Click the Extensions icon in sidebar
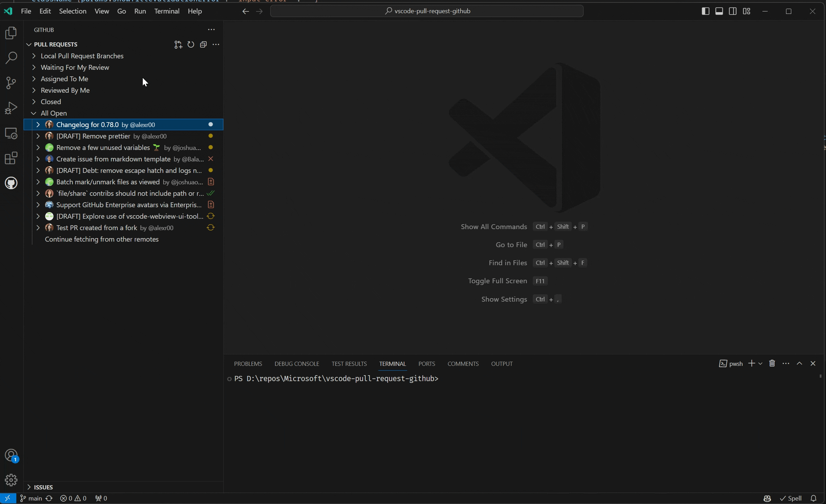Image resolution: width=826 pixels, height=504 pixels. tap(12, 158)
